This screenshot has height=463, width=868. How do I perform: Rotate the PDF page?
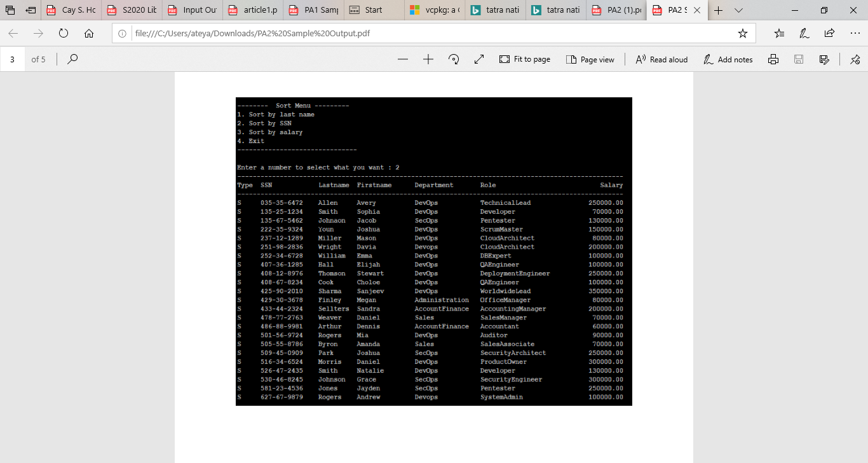point(454,59)
